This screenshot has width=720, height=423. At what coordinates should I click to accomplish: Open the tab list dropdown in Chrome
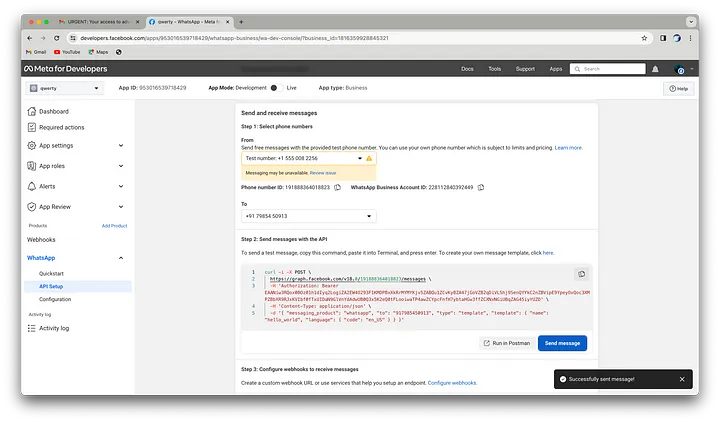[x=691, y=22]
